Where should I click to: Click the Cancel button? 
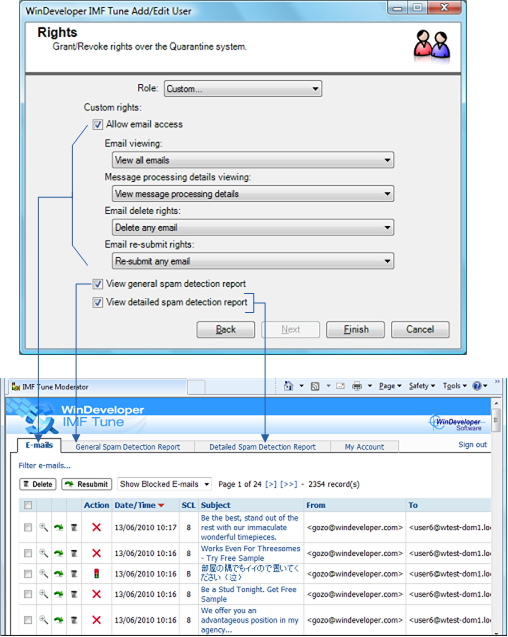click(x=420, y=329)
